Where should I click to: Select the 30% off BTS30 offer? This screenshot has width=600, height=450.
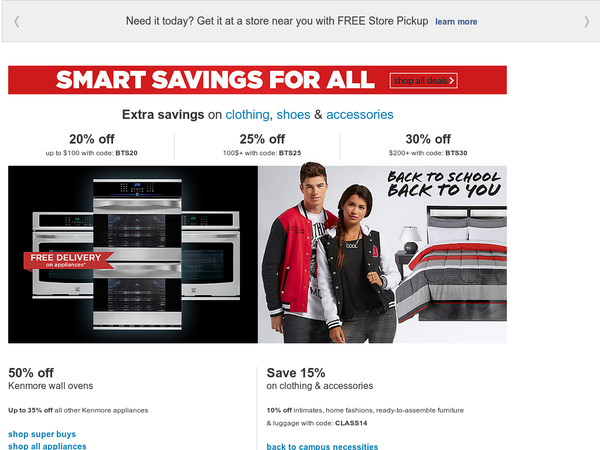tap(428, 145)
